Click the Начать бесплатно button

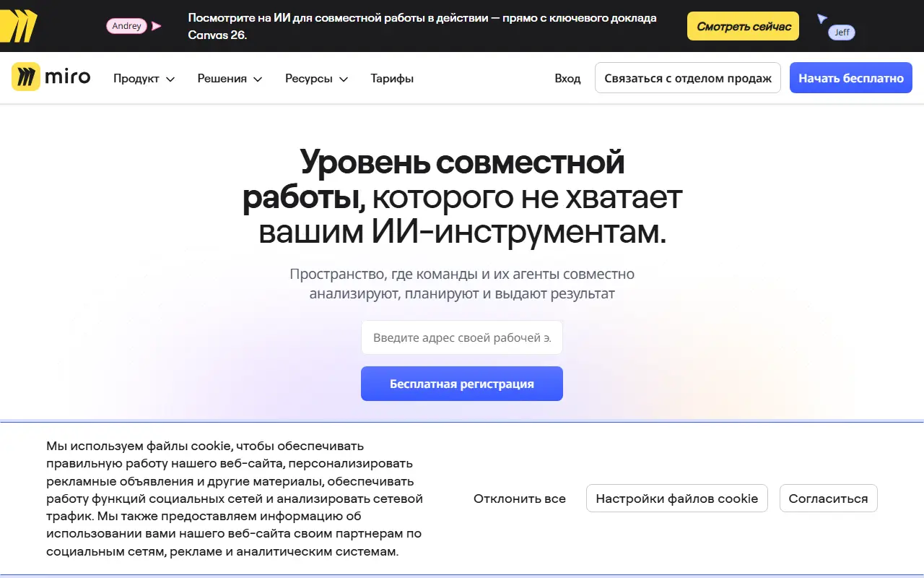pyautogui.click(x=851, y=78)
